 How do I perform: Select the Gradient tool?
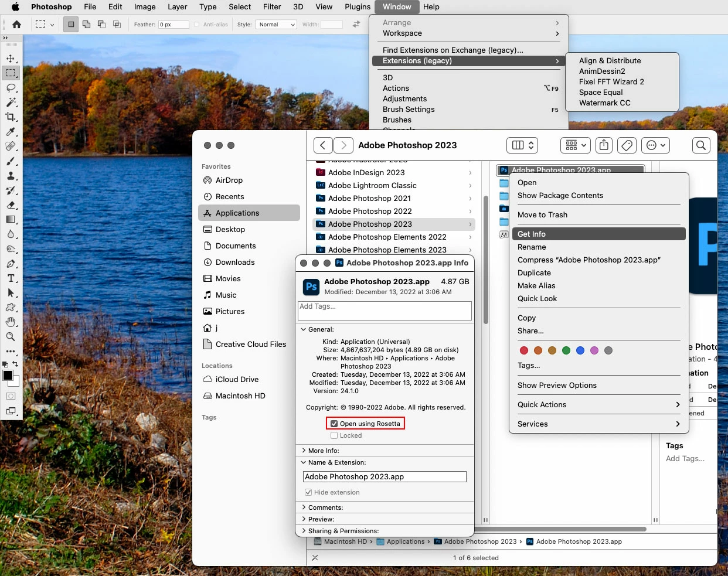point(11,220)
